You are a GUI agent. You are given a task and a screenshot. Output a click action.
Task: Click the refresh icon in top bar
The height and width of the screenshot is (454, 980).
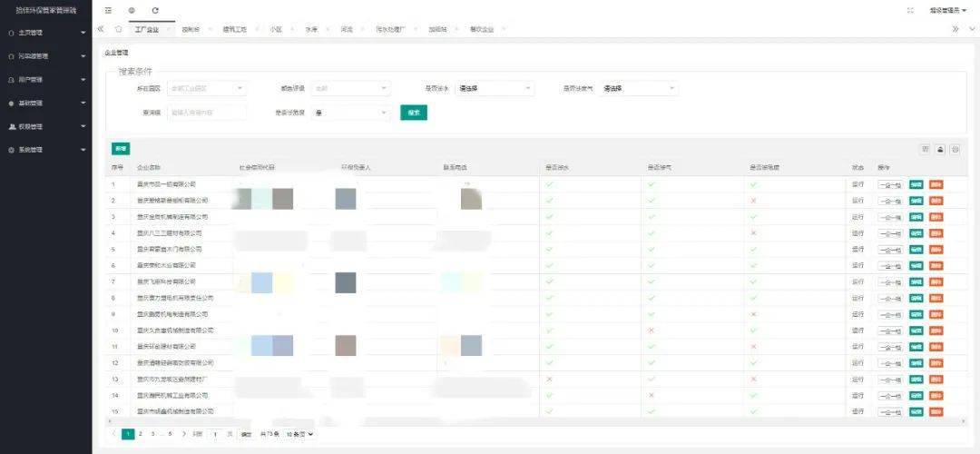click(x=155, y=10)
